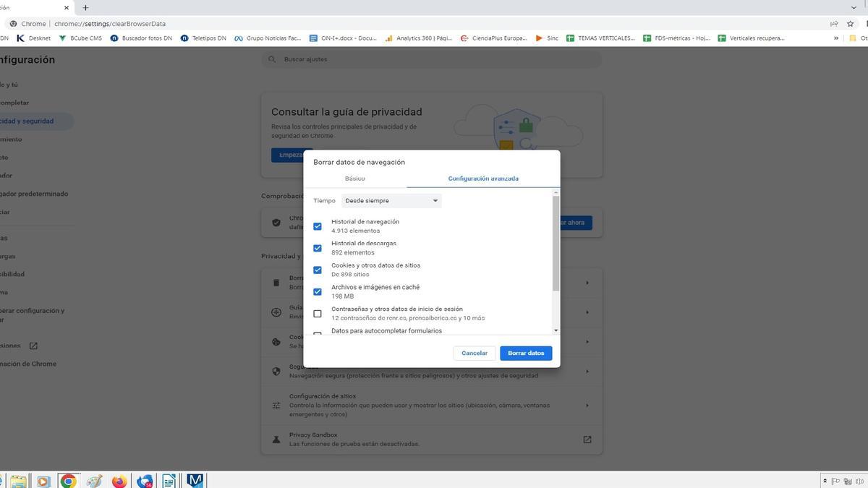Viewport: 868px width, 488px height.
Task: Open the tab search dropdown chevron
Action: 854,8
